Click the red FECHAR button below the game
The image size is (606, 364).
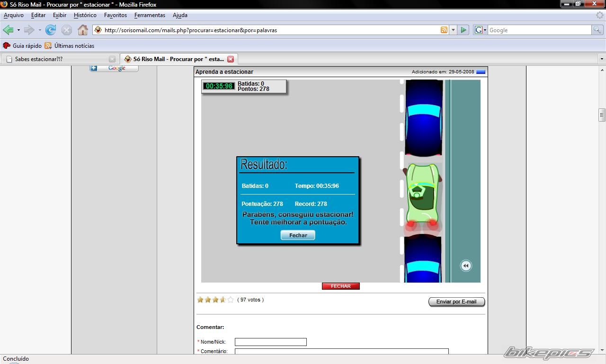click(x=340, y=286)
